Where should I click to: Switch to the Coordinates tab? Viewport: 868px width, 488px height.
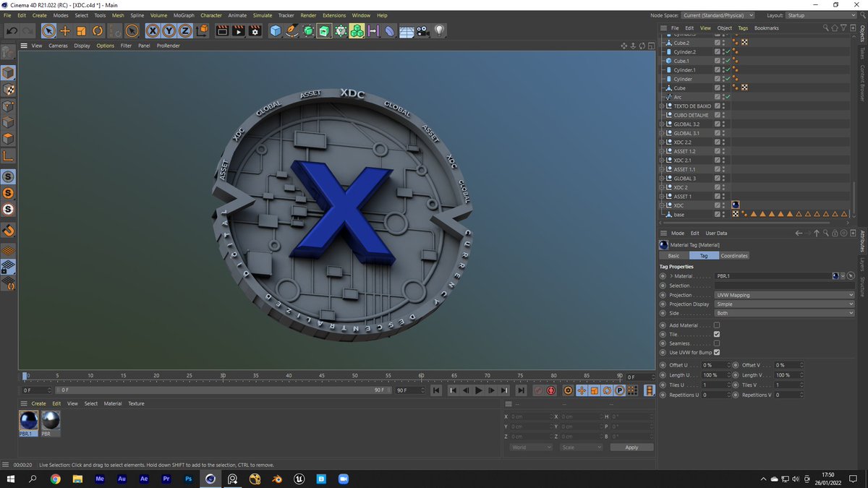click(734, 256)
